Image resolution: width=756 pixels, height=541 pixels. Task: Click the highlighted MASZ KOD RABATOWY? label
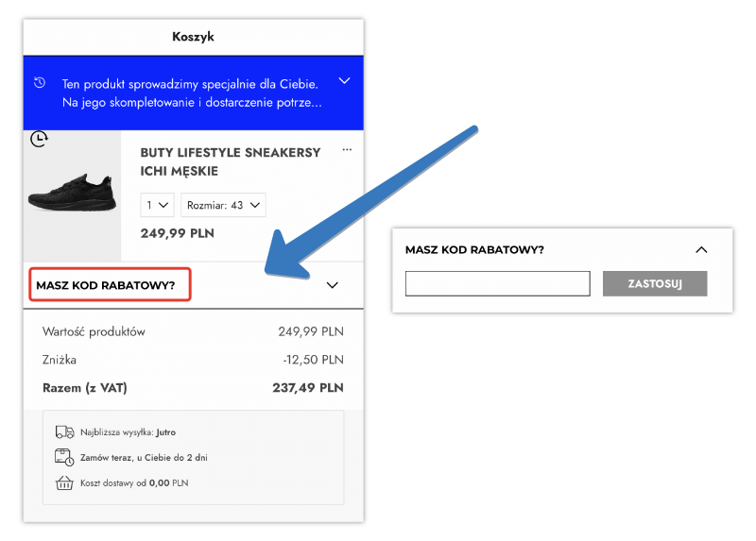pyautogui.click(x=106, y=285)
